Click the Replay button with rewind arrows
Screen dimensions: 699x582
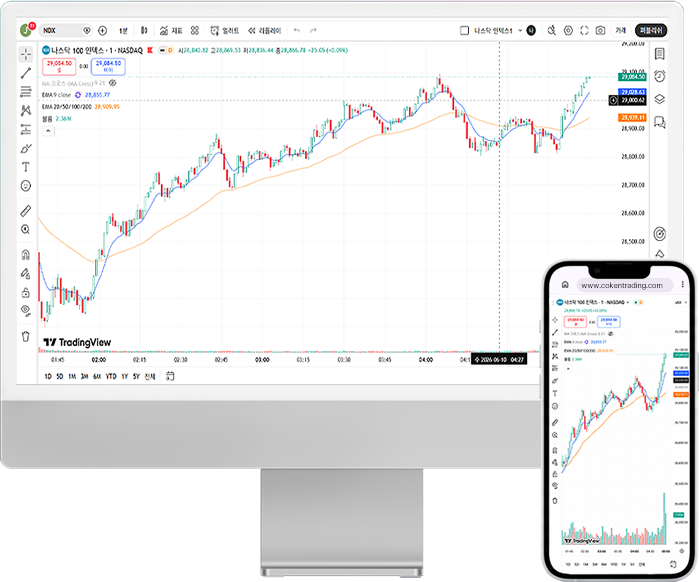tap(265, 30)
